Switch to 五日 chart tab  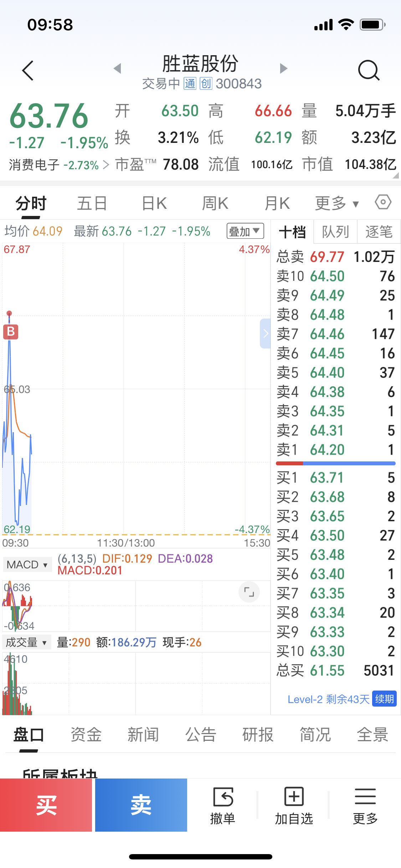pos(92,203)
